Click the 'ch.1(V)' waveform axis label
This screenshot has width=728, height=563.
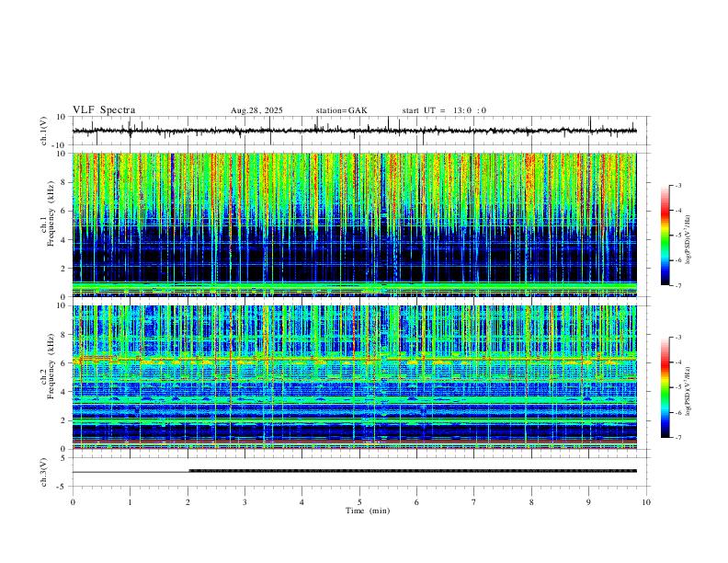pos(44,131)
